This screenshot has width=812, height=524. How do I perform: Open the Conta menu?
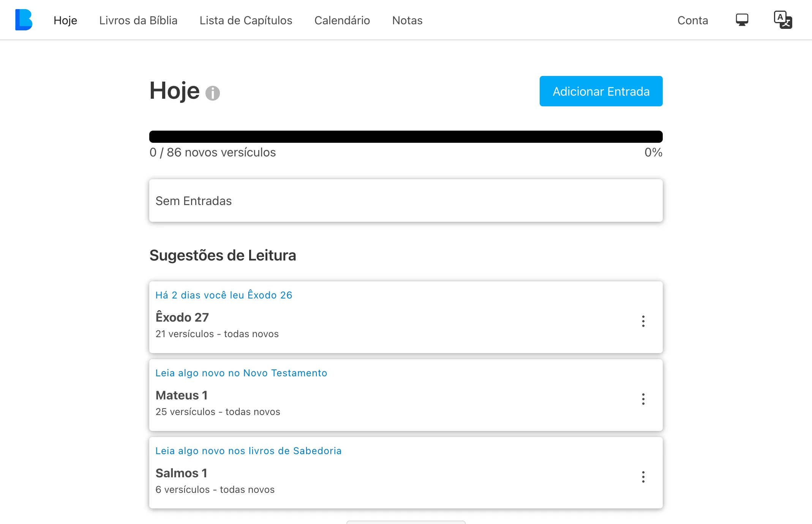[x=693, y=20]
